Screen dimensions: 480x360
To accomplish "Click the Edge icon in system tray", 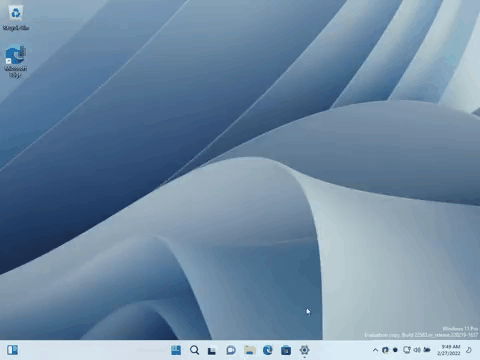I will point(385,350).
